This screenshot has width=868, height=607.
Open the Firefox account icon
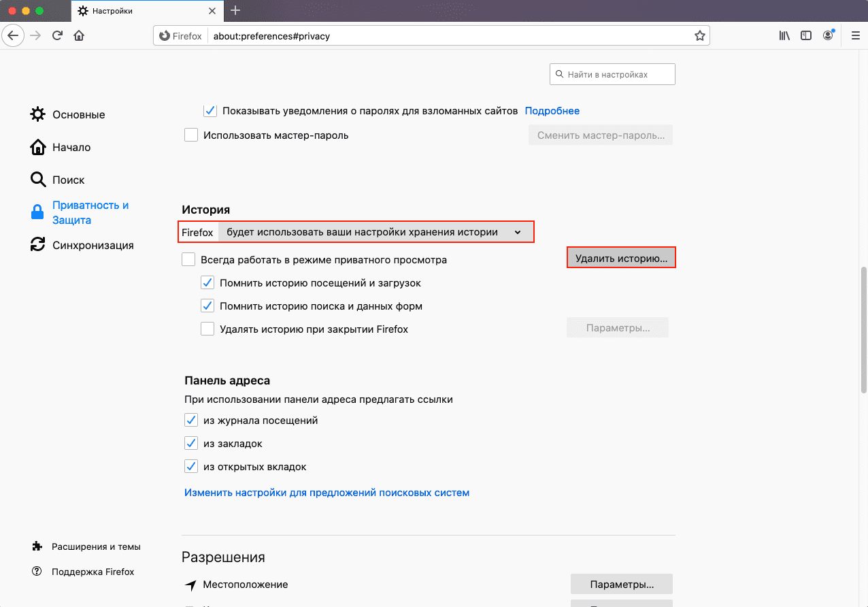click(x=828, y=35)
